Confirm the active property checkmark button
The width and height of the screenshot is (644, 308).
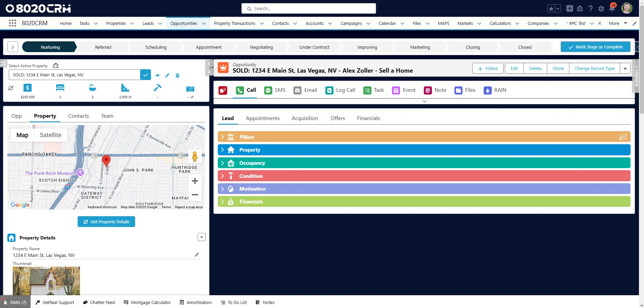click(x=145, y=75)
